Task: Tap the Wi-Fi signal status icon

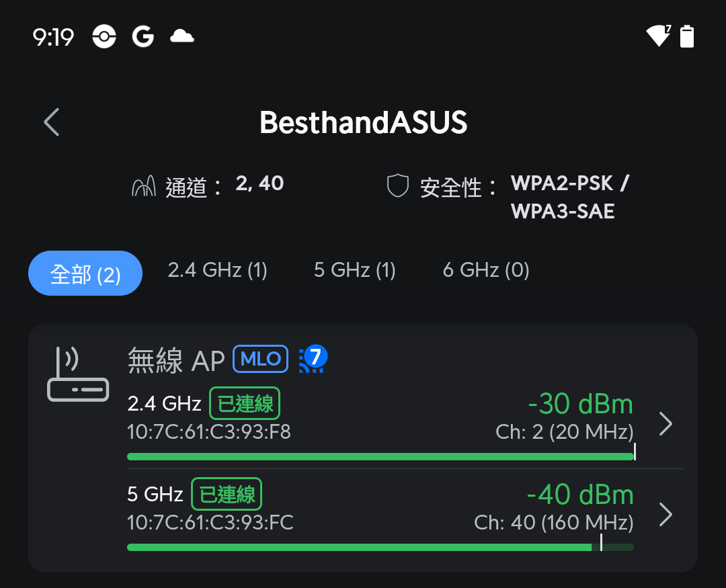Action: click(658, 36)
